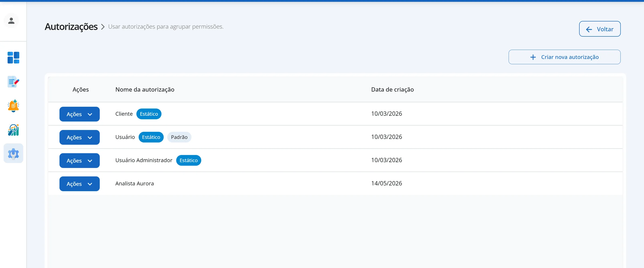This screenshot has width=644, height=268.
Task: Open the settings gear icon in sidebar
Action: pos(13,154)
